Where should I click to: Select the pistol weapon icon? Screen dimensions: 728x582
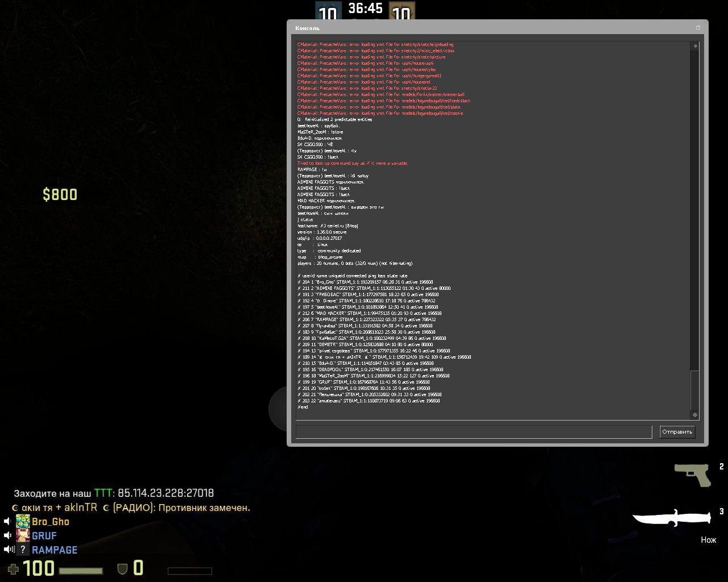[x=692, y=475]
